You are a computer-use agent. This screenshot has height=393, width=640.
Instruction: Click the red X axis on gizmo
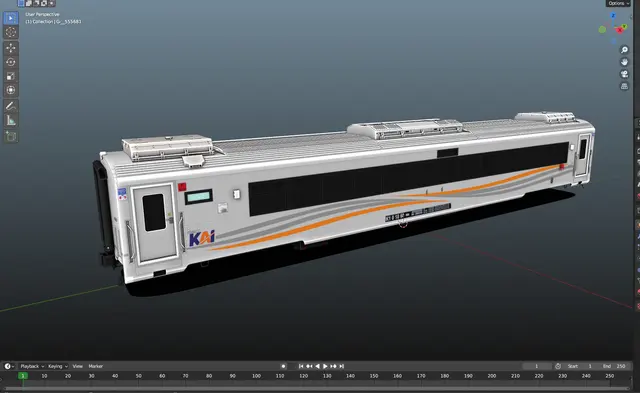pyautogui.click(x=620, y=30)
